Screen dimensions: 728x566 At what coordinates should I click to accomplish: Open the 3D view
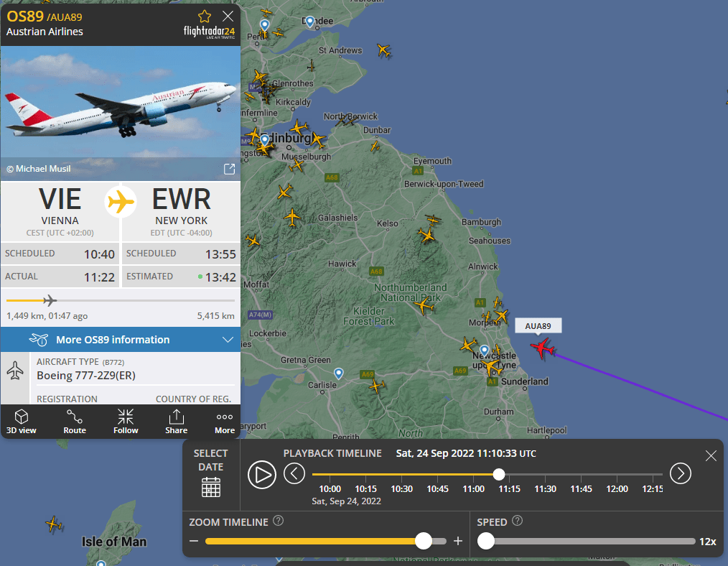tap(22, 422)
